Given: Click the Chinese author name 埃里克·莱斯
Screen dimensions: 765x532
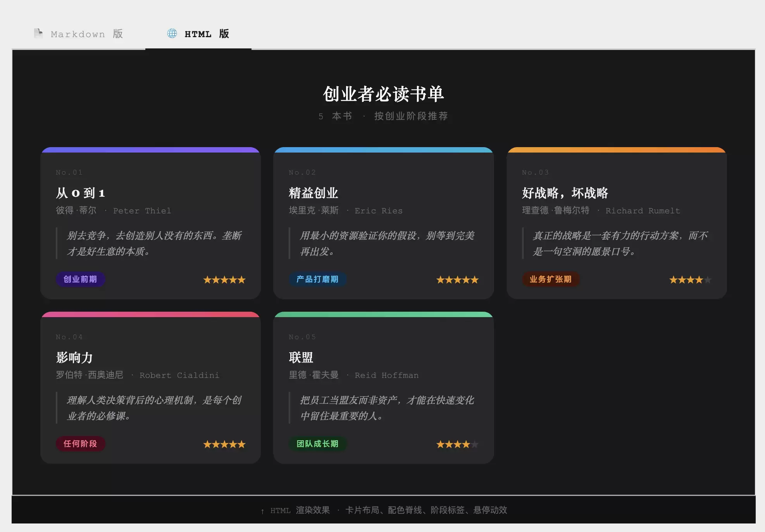Looking at the screenshot, I should (x=314, y=210).
